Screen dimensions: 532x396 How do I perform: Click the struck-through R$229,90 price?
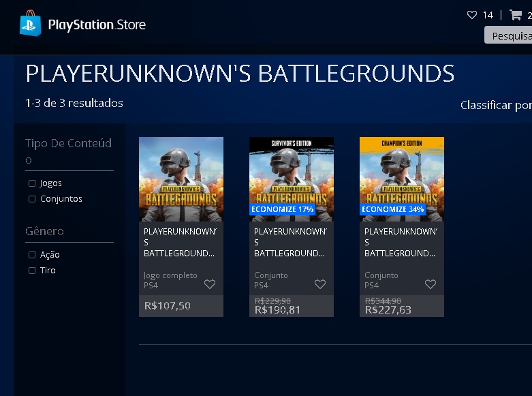272,301
